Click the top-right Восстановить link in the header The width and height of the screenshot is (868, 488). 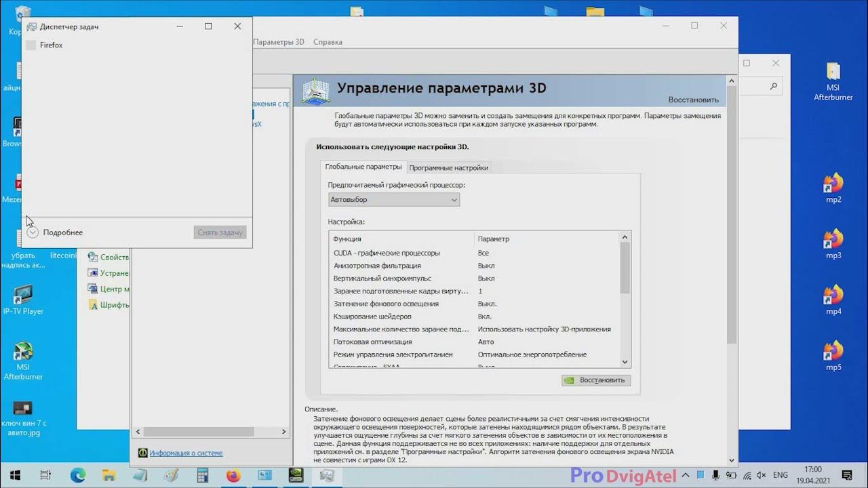(x=693, y=100)
